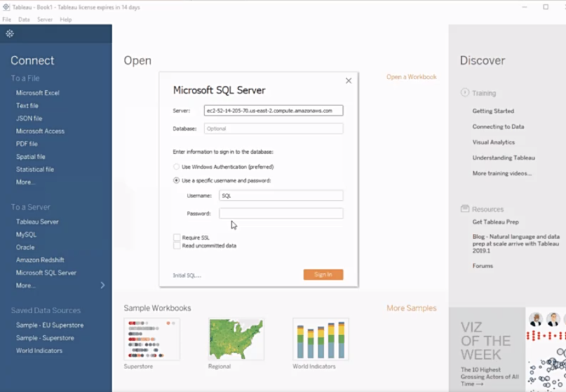Click the Training play icon
The width and height of the screenshot is (566, 392).
pyautogui.click(x=464, y=92)
